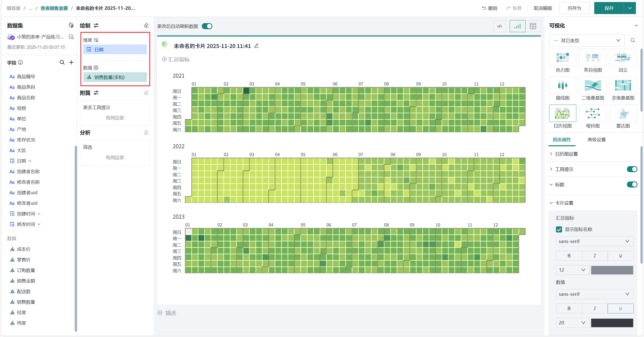Viewport: 644px width, 337px height.
Task: Switch to the 高级设置 tab
Action: pos(596,140)
